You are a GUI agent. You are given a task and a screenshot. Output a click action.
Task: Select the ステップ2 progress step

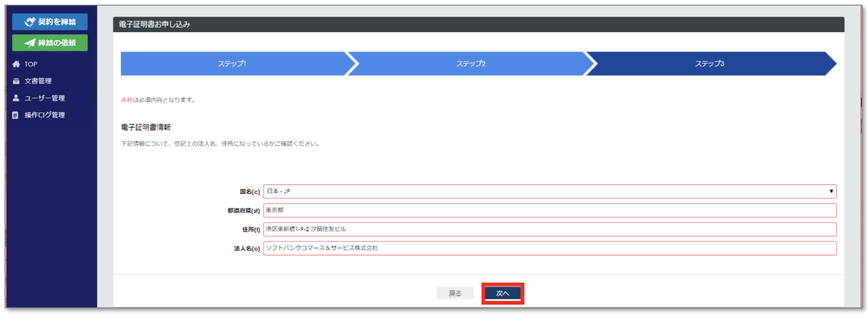tap(470, 64)
